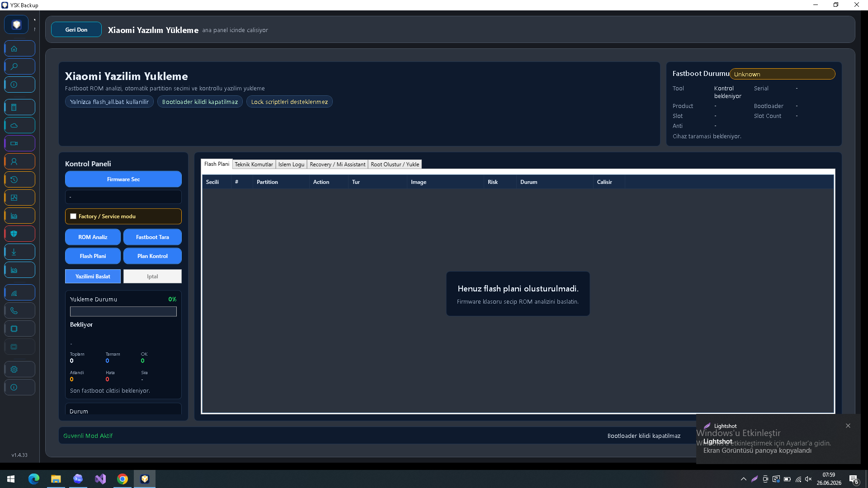This screenshot has height=488, width=868.
Task: Click the Fastboot Tara button
Action: point(152,237)
